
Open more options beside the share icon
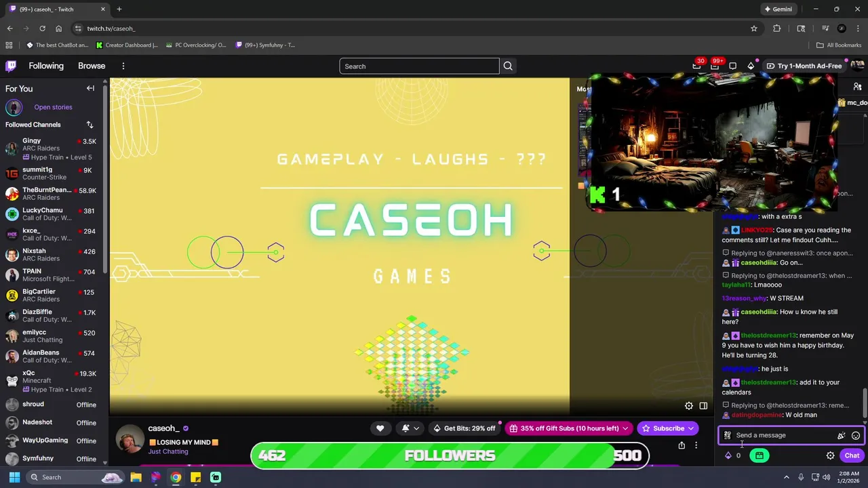(696, 445)
